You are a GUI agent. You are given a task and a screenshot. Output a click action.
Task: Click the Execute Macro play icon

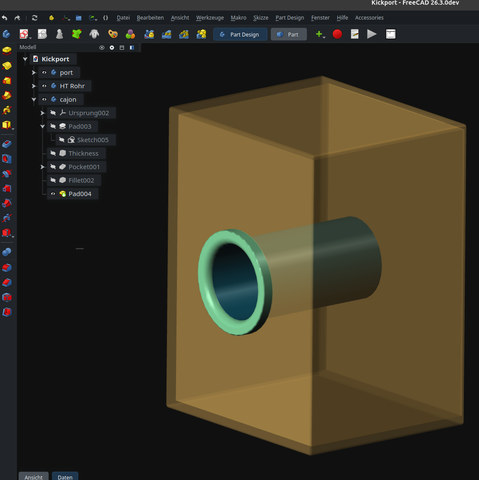[372, 34]
